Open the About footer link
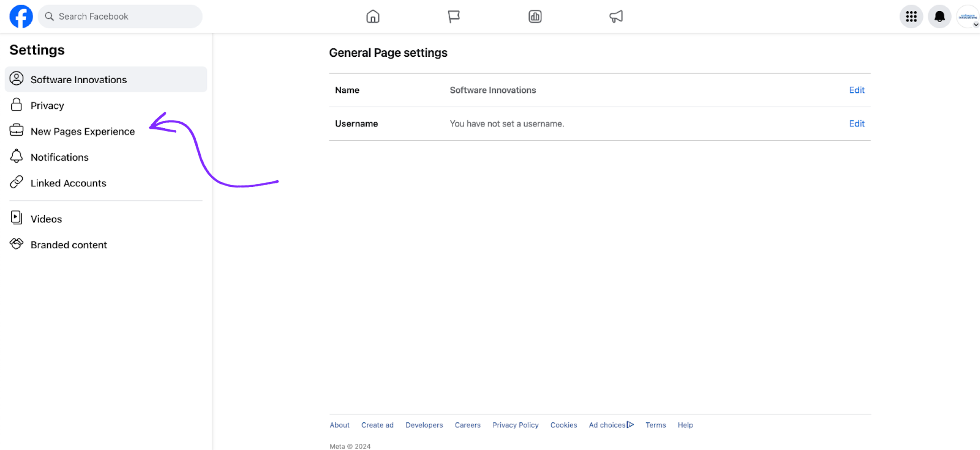The width and height of the screenshot is (980, 450). click(339, 425)
